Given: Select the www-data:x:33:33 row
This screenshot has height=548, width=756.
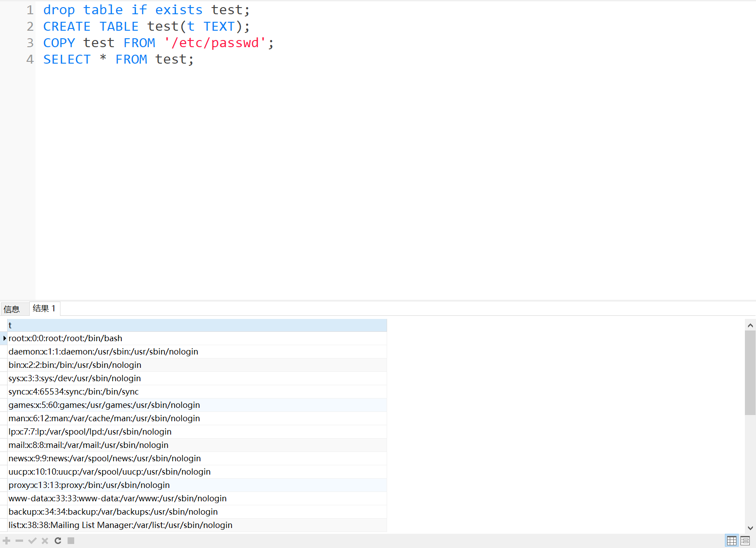Looking at the screenshot, I should click(x=197, y=499).
